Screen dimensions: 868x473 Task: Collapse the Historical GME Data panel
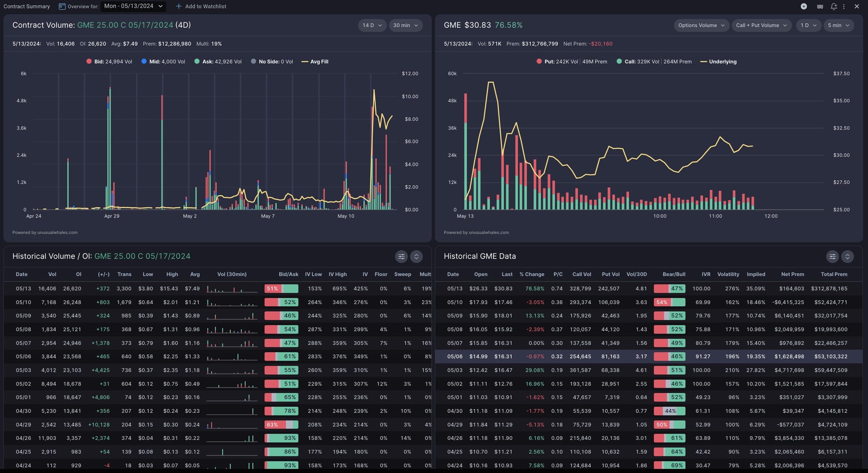pos(847,256)
